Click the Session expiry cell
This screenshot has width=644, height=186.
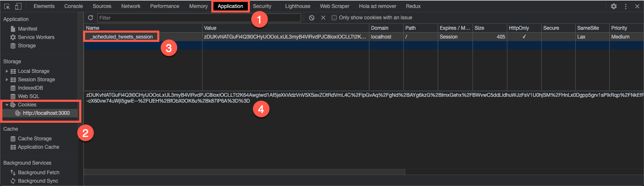point(455,36)
